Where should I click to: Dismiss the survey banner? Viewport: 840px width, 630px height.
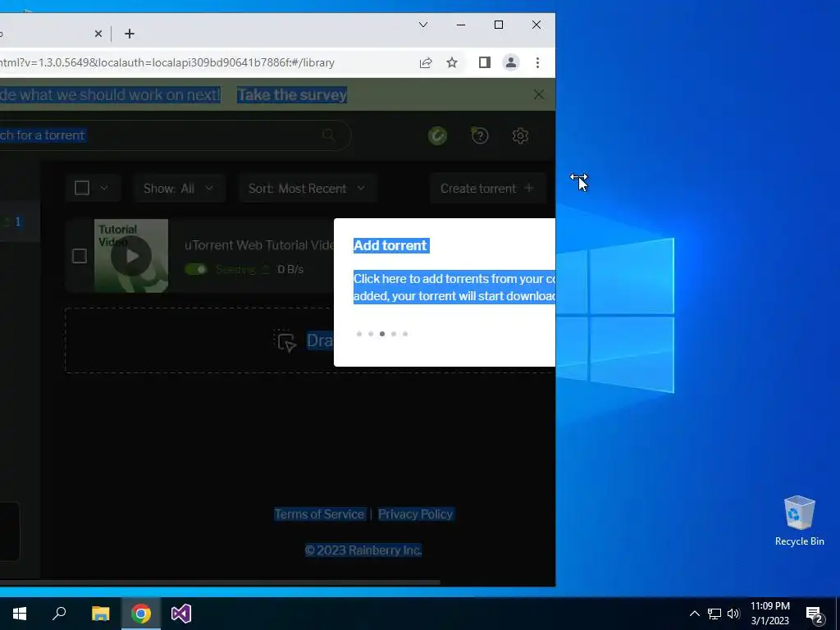(538, 95)
